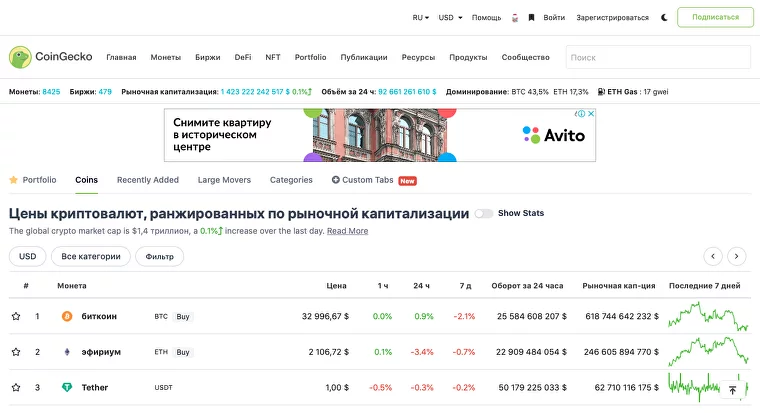Click the Tether coin icon
Image resolution: width=760 pixels, height=413 pixels.
pos(67,387)
